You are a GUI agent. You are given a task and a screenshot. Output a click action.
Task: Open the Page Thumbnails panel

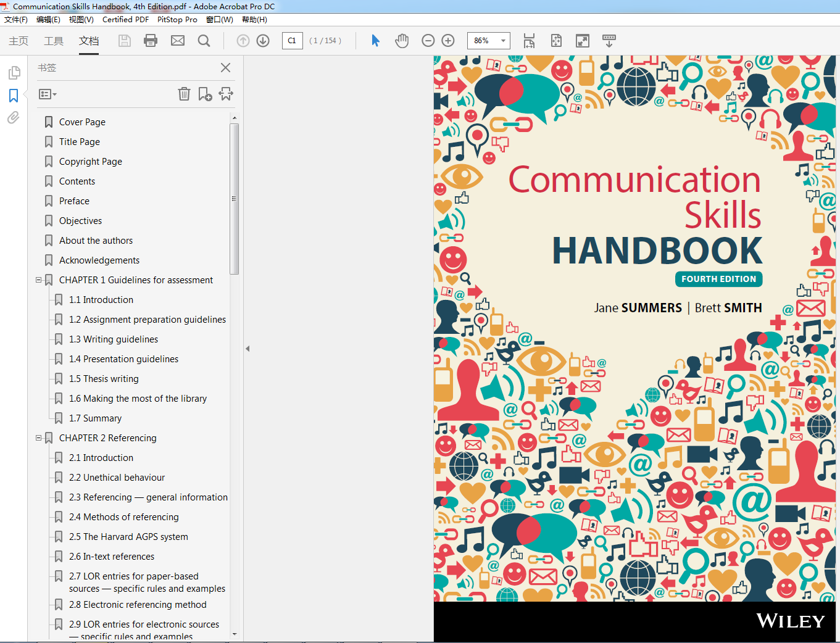pyautogui.click(x=14, y=73)
